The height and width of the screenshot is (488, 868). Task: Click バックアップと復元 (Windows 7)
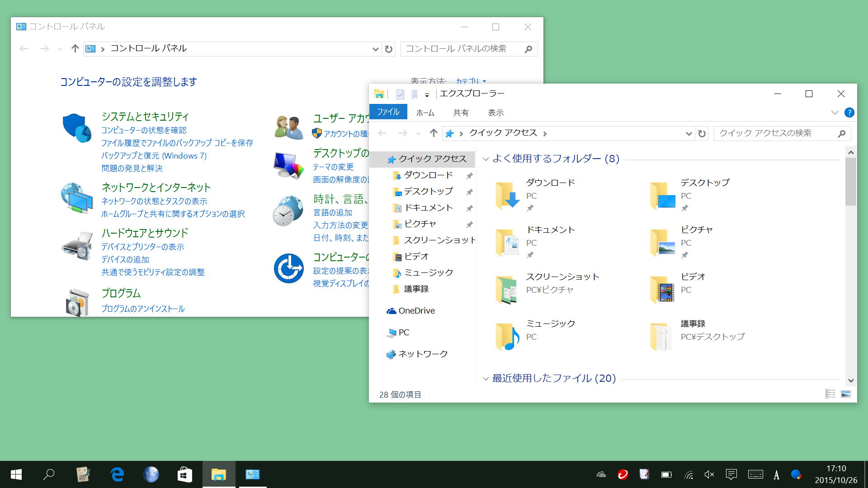[x=154, y=155]
